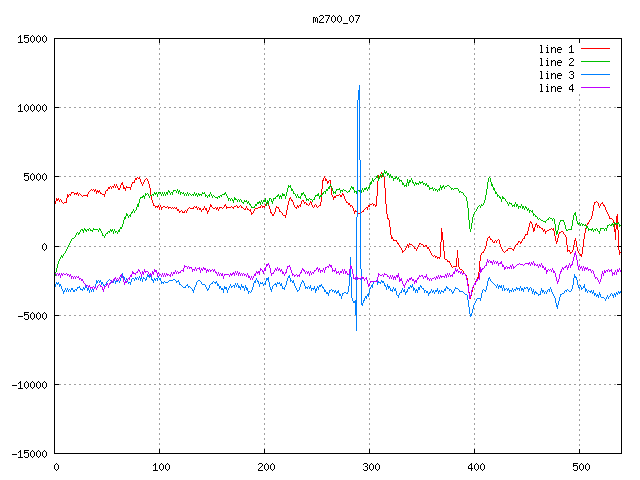Select the "line 4" legend label
The image size is (640, 480).
tap(556, 88)
